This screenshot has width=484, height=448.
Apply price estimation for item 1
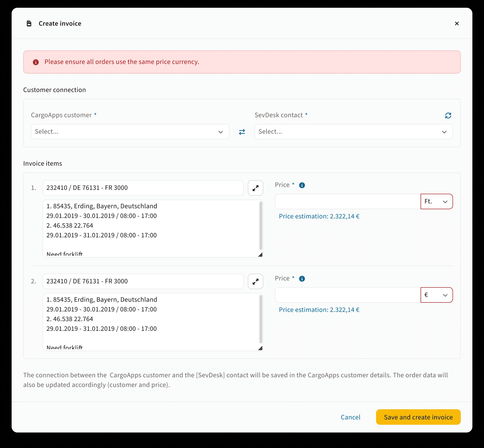click(x=319, y=216)
